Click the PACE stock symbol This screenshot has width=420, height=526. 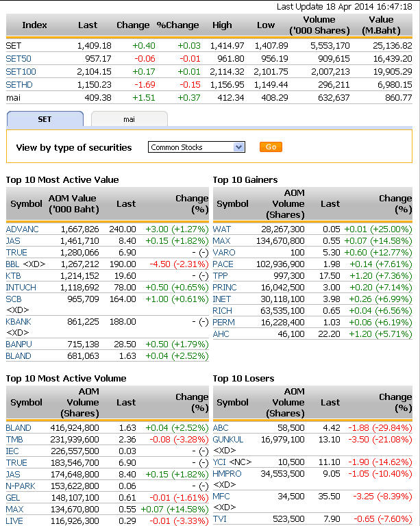coord(223,264)
